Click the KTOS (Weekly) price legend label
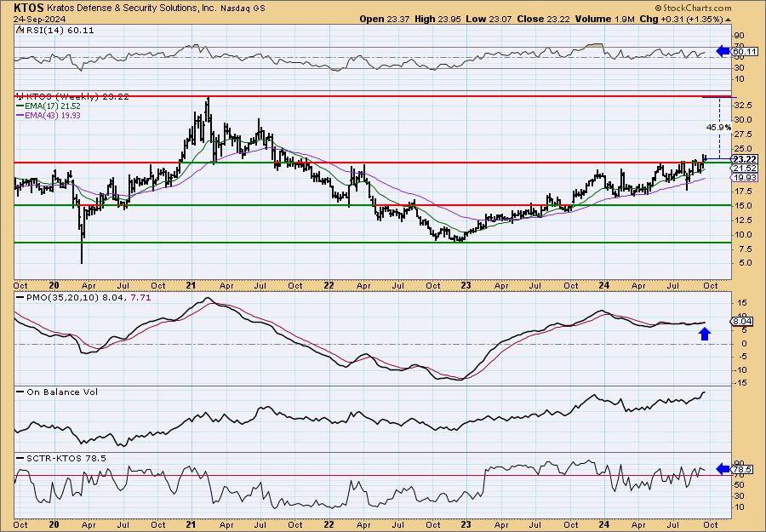 pyautogui.click(x=77, y=97)
